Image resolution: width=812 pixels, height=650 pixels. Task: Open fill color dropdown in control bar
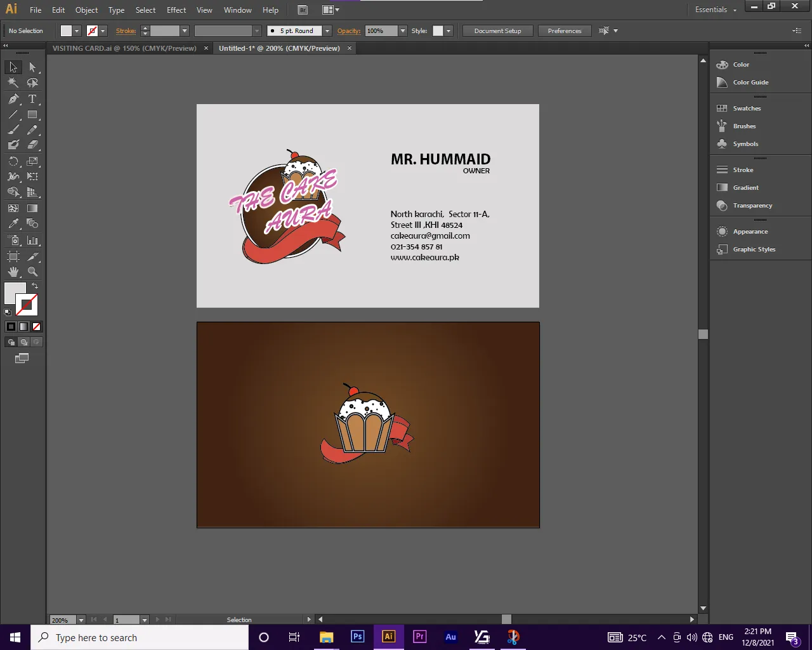click(77, 31)
